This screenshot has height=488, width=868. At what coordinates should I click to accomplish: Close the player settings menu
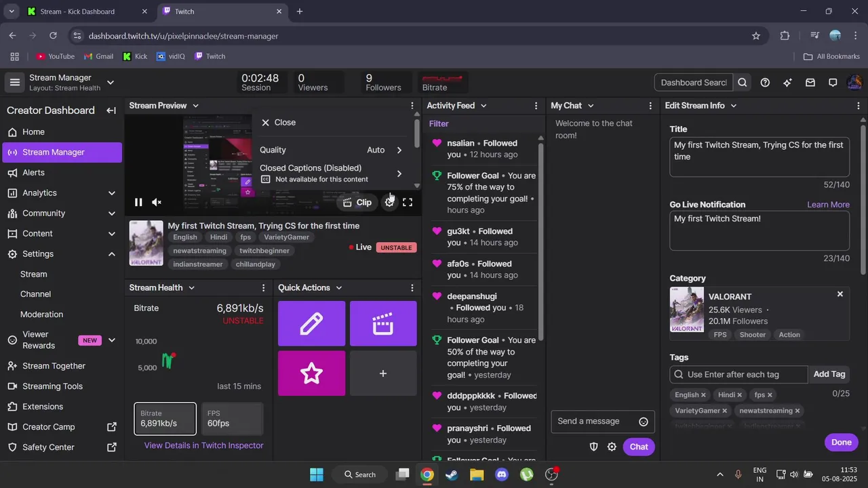pos(278,123)
